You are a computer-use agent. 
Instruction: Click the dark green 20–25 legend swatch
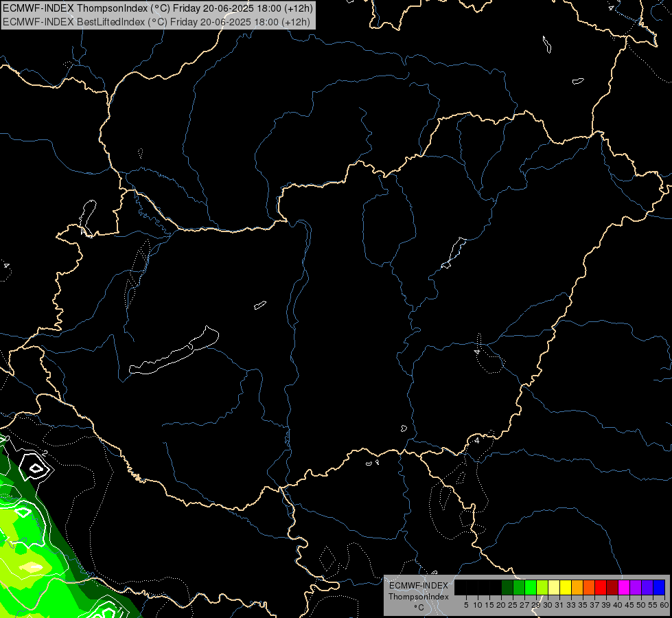coord(507,588)
